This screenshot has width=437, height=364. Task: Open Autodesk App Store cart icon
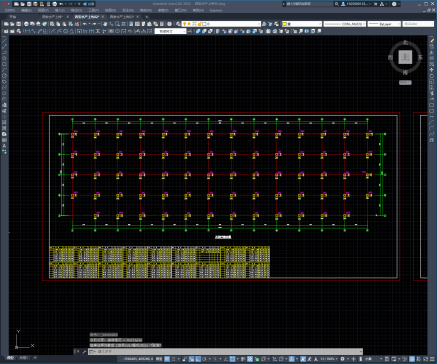tap(375, 4)
